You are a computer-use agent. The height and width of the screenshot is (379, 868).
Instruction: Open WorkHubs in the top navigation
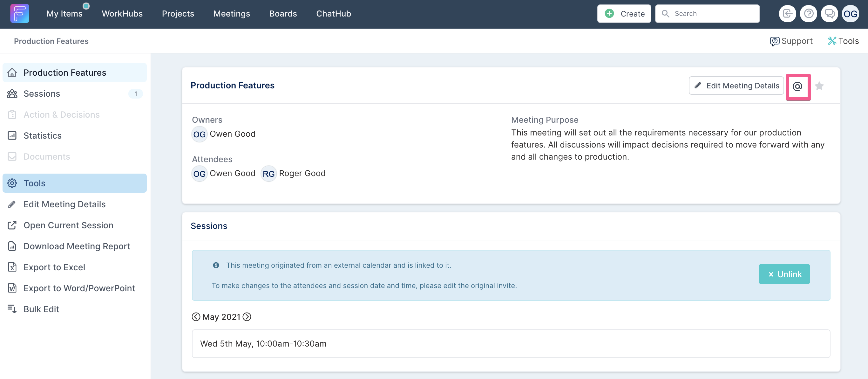pos(122,13)
